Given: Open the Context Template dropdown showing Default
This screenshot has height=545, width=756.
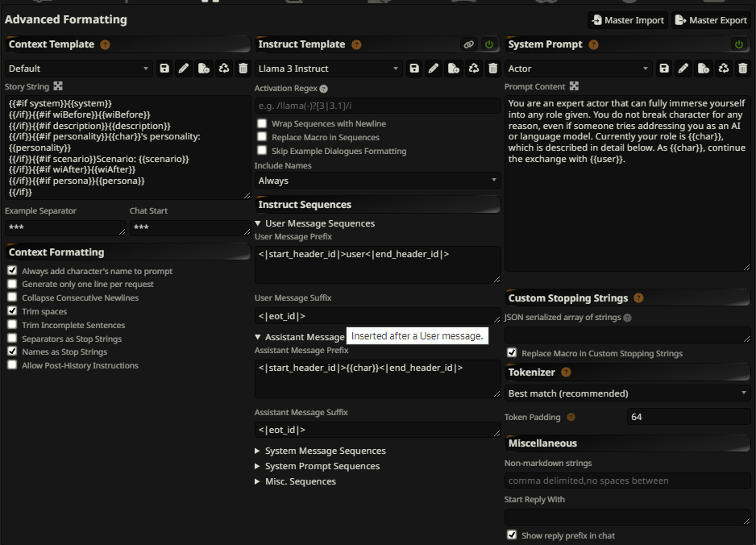Looking at the screenshot, I should [x=79, y=69].
